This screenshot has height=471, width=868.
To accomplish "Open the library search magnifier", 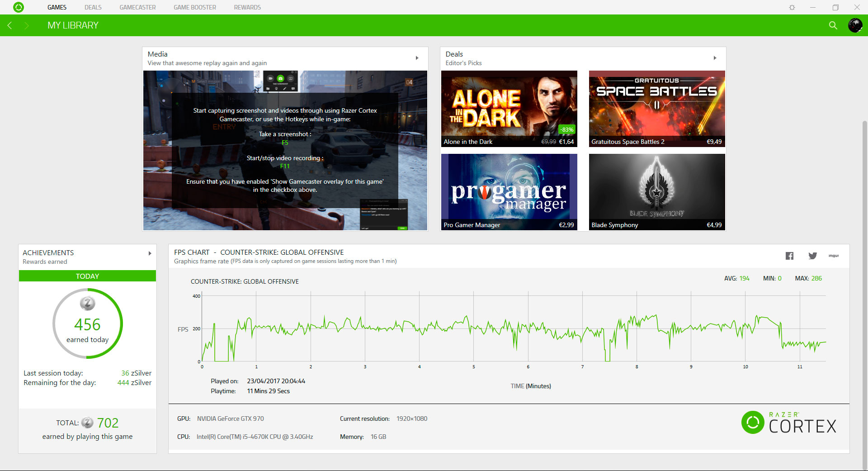I will pos(833,25).
